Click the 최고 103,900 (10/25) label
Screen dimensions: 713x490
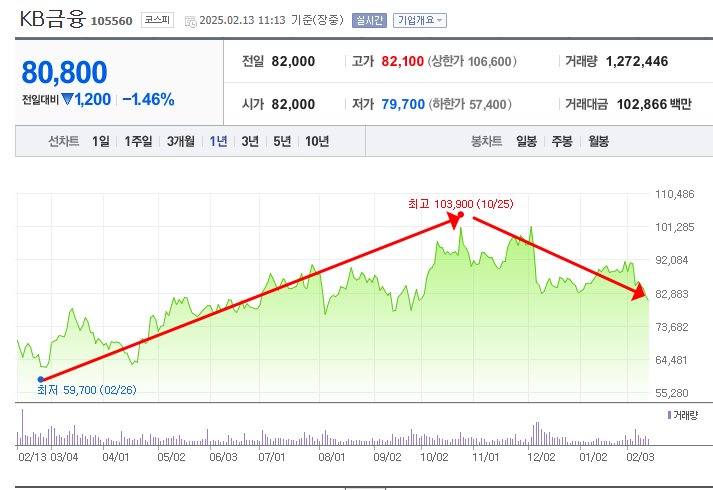point(461,204)
